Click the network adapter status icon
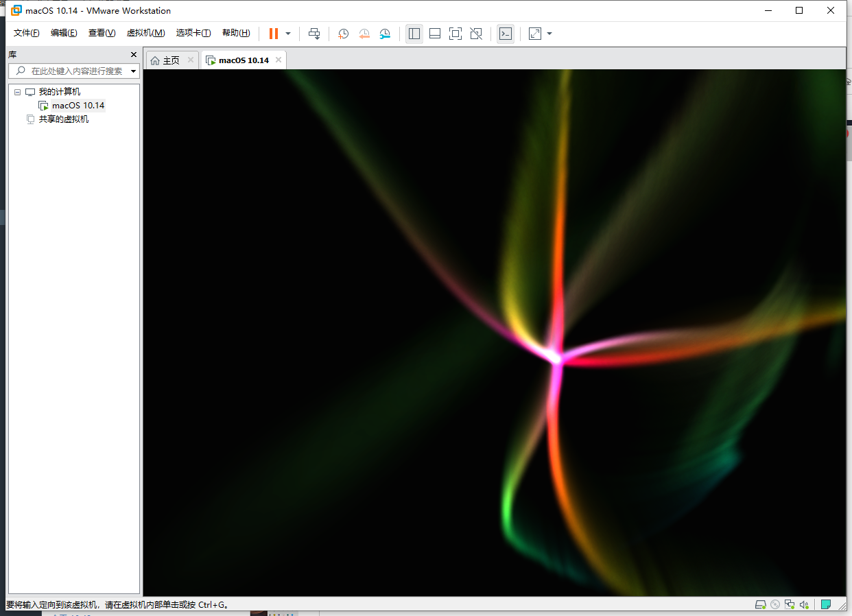 click(x=790, y=604)
